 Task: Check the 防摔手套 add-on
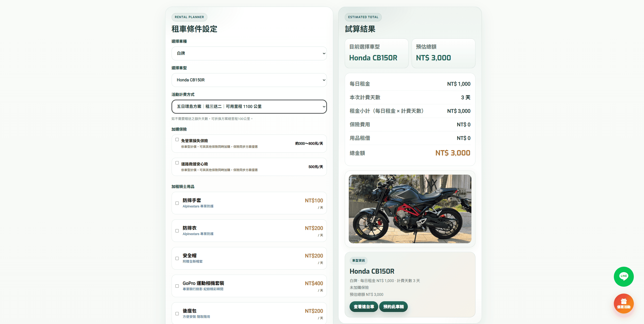pos(177,203)
